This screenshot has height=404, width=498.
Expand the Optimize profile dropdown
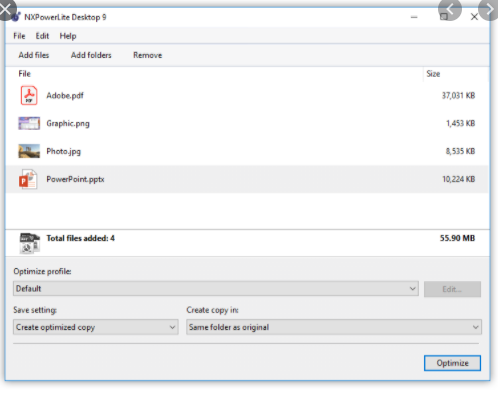click(216, 289)
